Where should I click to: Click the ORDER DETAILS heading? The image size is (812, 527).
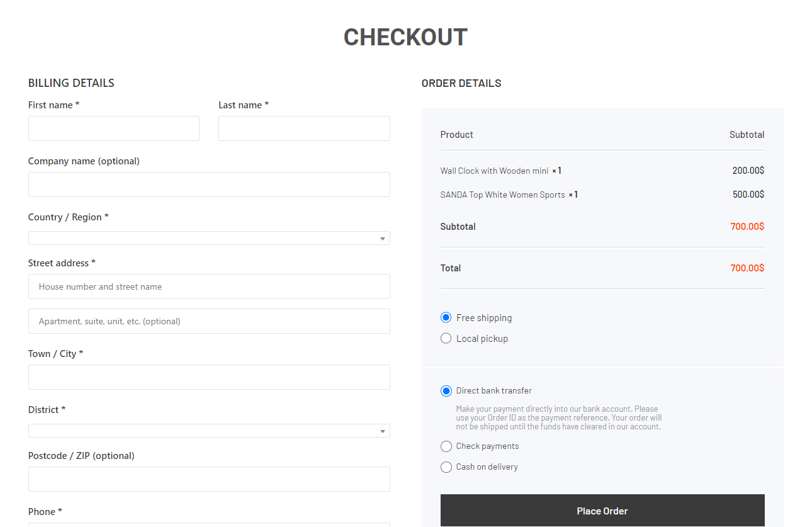461,83
